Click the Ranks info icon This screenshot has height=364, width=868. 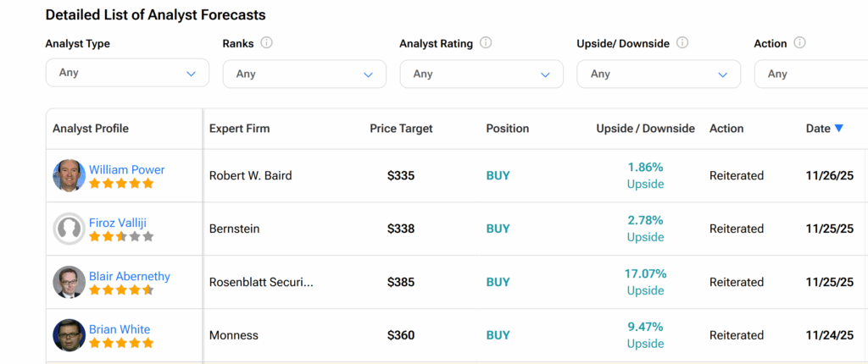266,43
